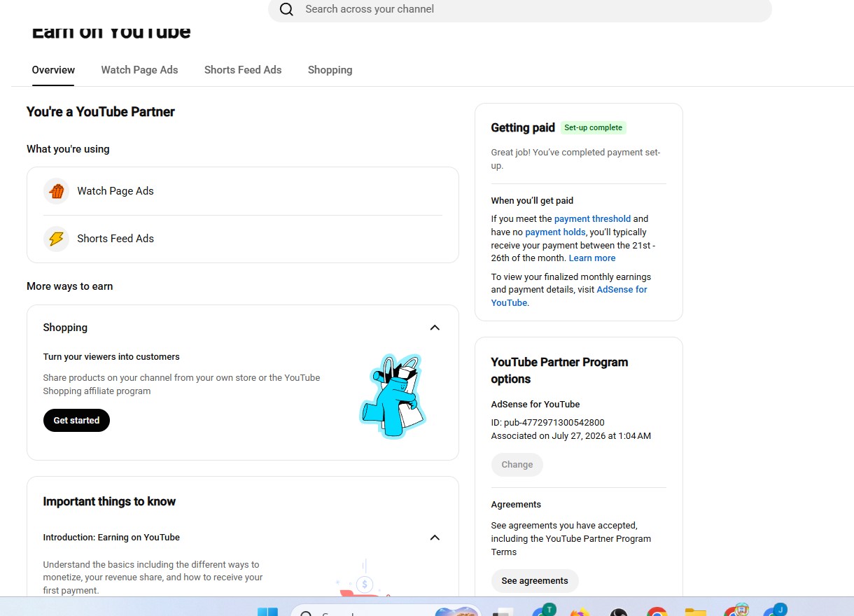Click the See agreements button
The image size is (854, 616).
click(x=535, y=581)
